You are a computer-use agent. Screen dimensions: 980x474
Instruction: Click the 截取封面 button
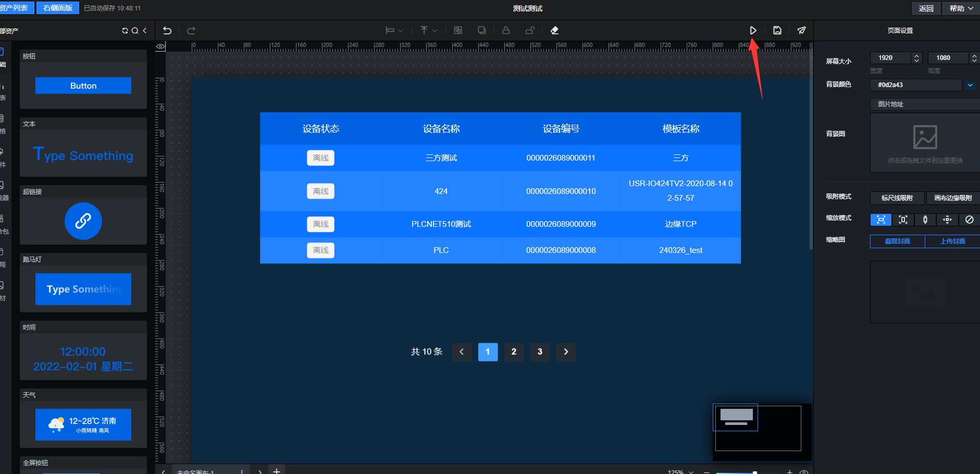[x=897, y=241]
